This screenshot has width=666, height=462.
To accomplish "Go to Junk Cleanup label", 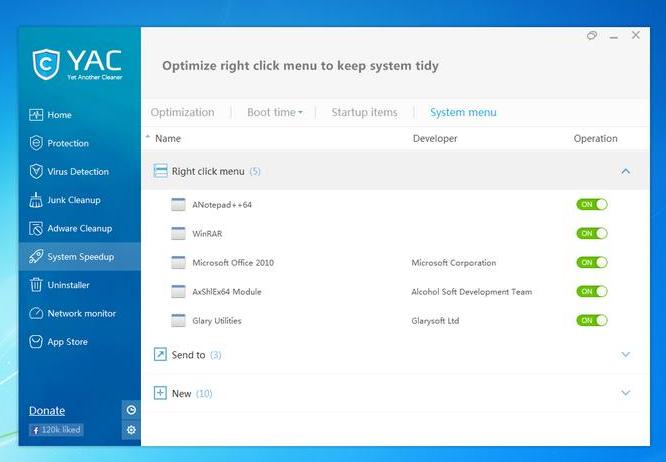I will pyautogui.click(x=74, y=200).
